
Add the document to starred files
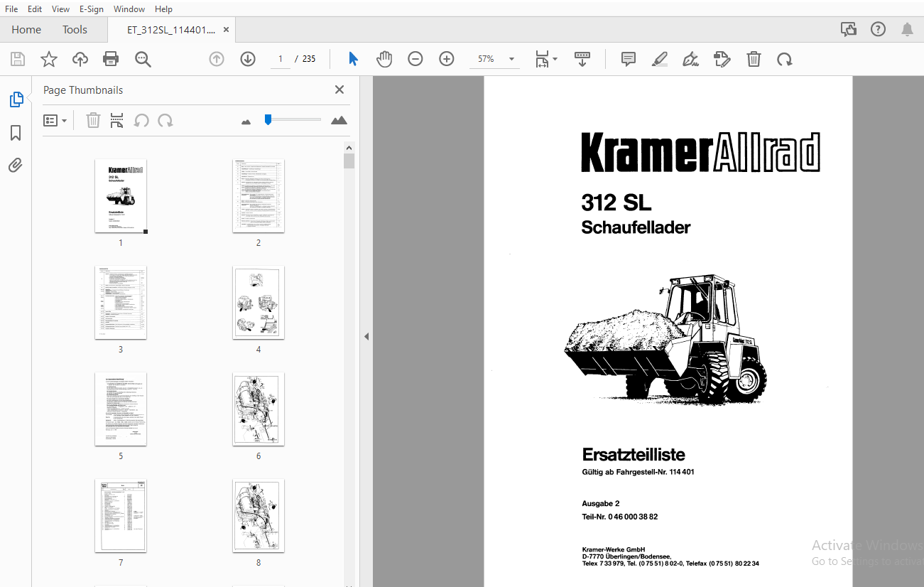(x=48, y=59)
